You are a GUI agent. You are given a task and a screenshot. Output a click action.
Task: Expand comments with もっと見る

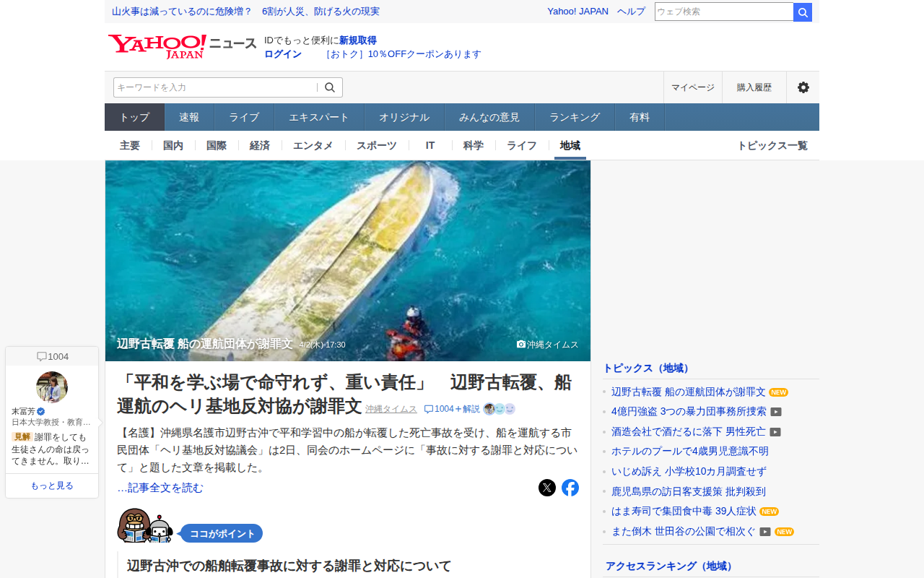click(x=52, y=486)
